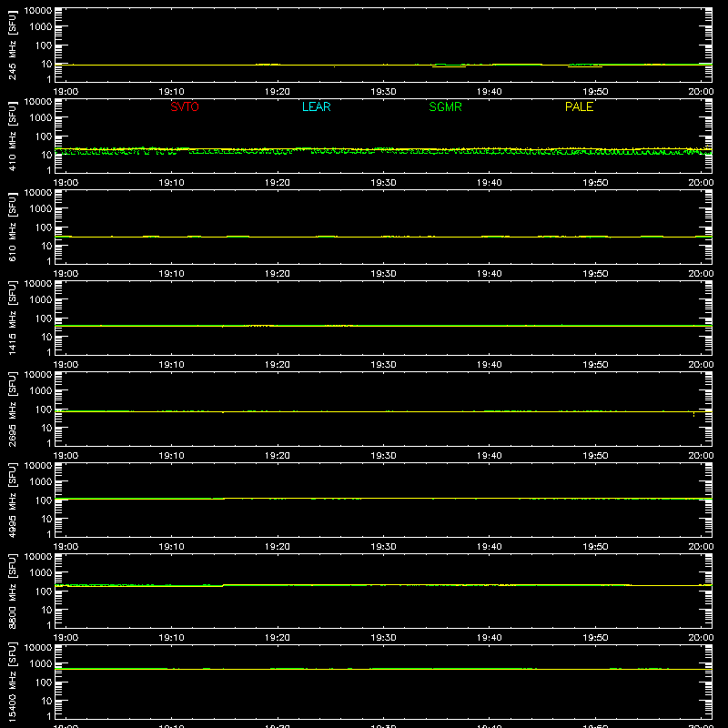Click '19:30' under the 1415 MHz plot
728x728 pixels.
(x=383, y=365)
